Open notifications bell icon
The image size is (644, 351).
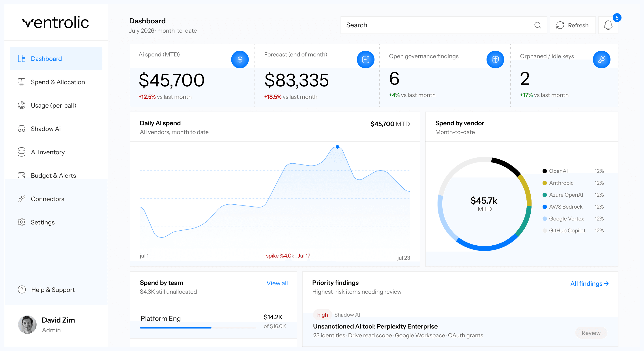click(608, 25)
